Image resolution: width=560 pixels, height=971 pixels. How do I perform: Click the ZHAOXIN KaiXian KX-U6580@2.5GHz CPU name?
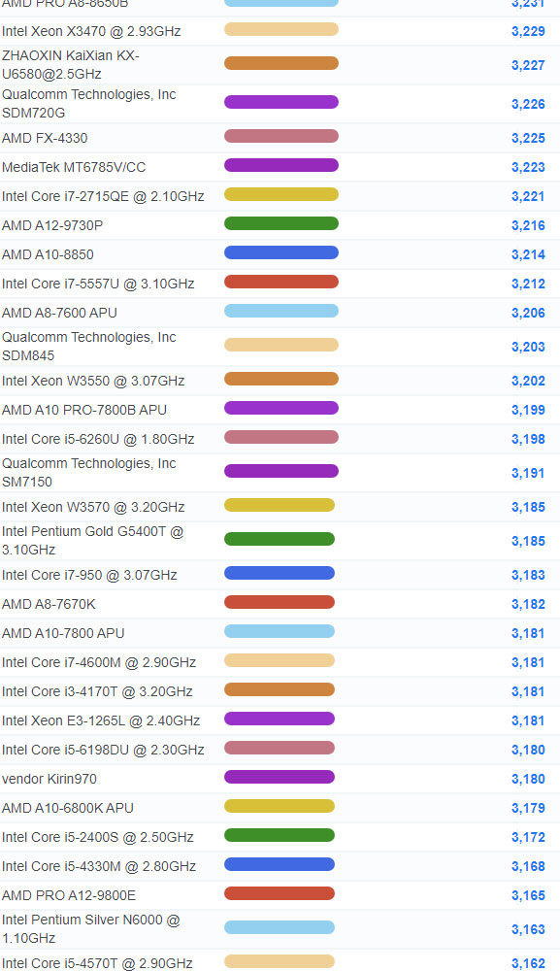click(70, 64)
